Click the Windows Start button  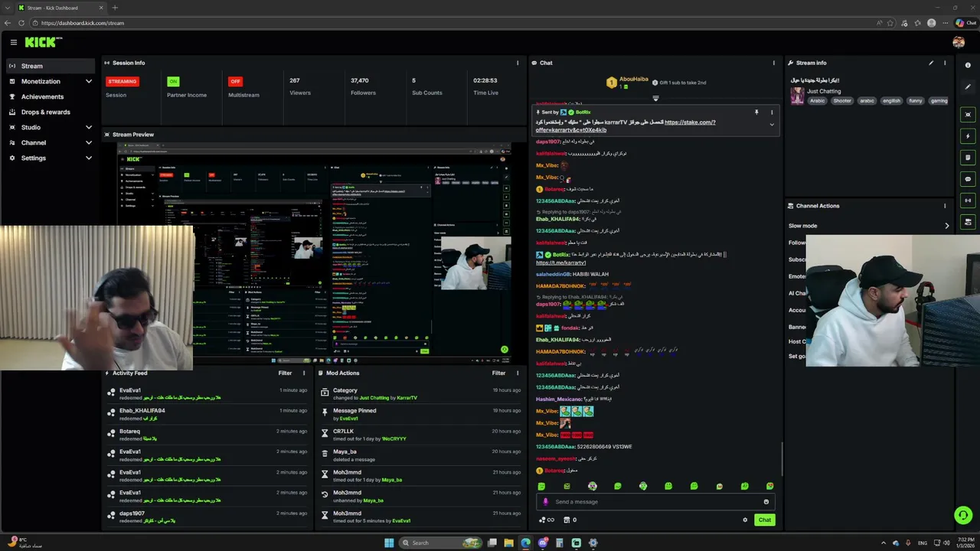389,543
